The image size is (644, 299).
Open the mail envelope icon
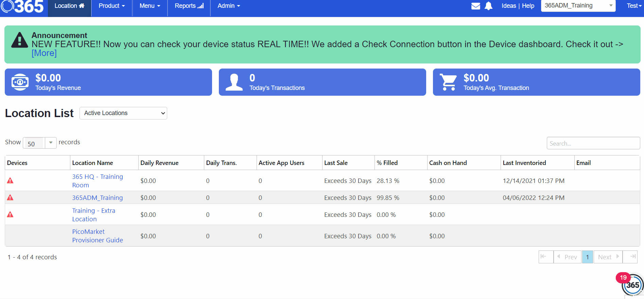click(x=476, y=6)
